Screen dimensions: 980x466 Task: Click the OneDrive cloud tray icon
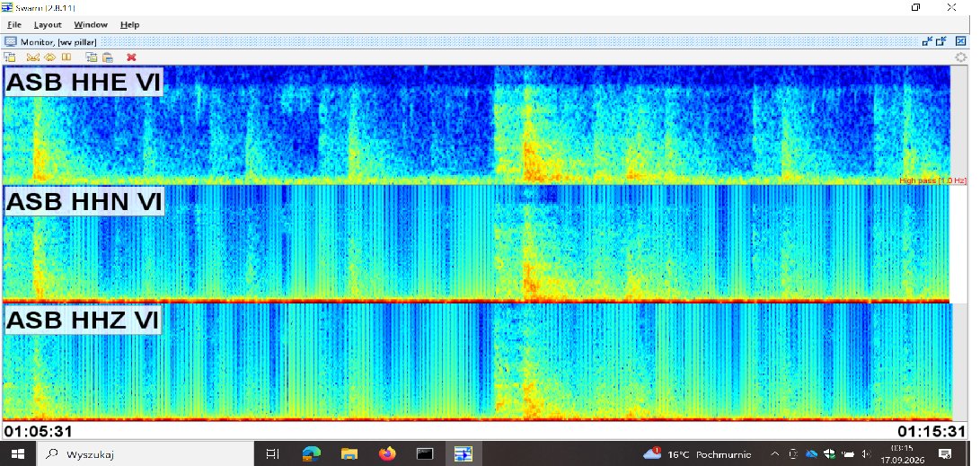click(812, 454)
